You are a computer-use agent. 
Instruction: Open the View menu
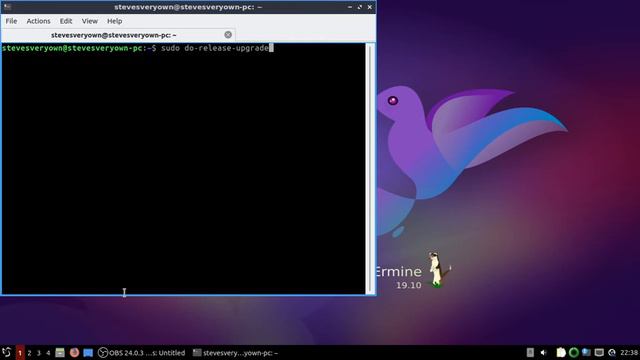(x=89, y=21)
